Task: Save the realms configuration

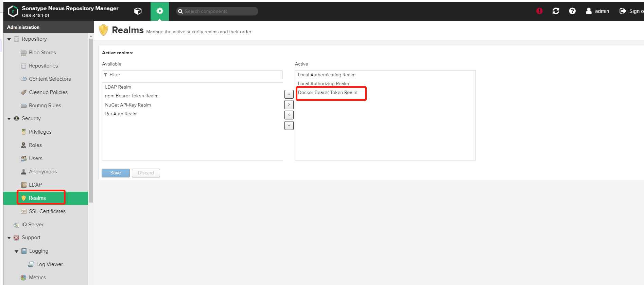Action: (116, 173)
